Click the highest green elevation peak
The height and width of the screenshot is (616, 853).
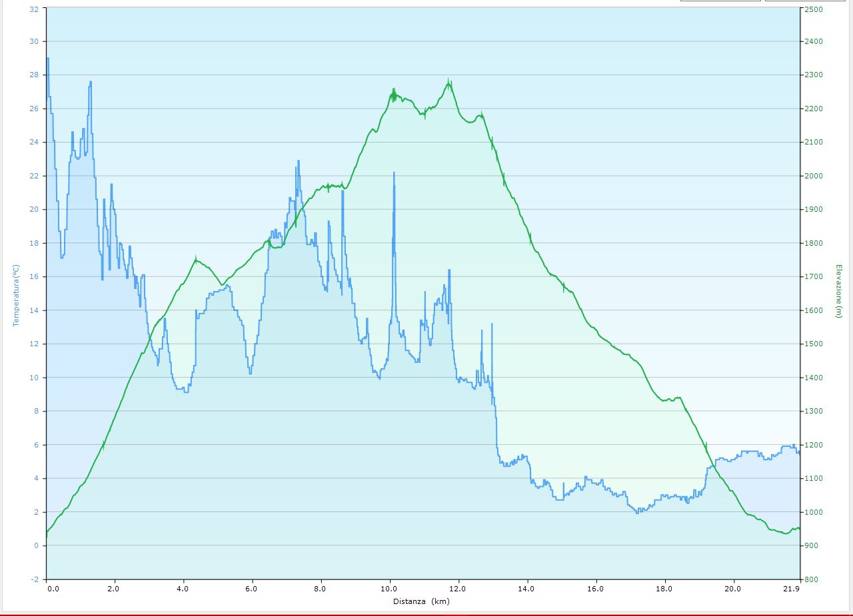(449, 81)
